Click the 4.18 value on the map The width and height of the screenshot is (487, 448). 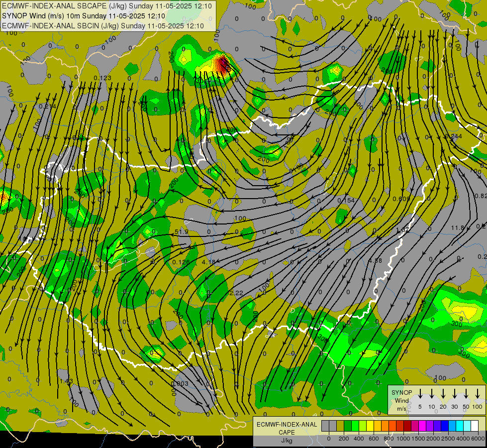coord(208,262)
